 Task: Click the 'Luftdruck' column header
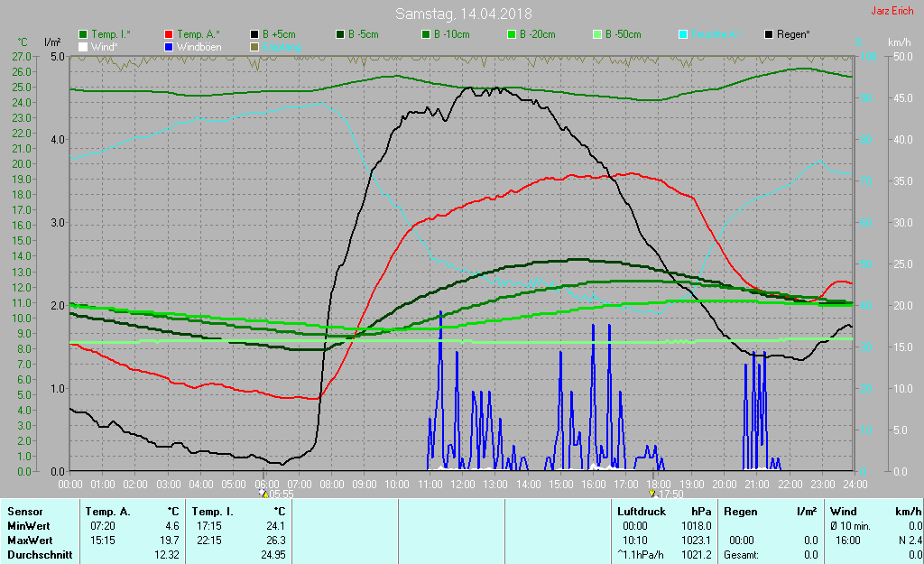642,512
